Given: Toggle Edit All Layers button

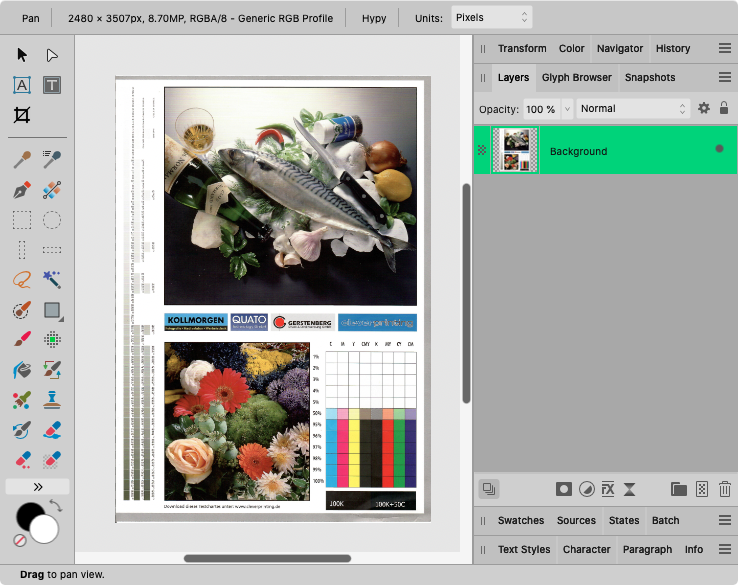Looking at the screenshot, I should [x=489, y=489].
